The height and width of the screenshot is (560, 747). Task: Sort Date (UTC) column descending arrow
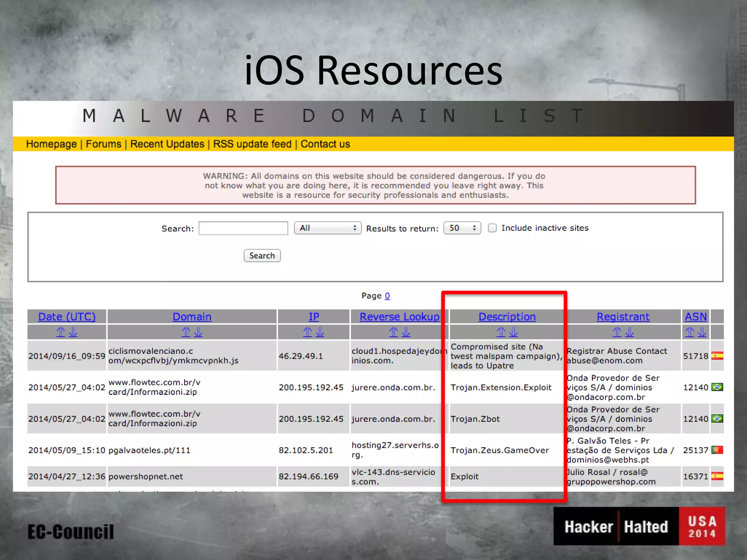[73, 332]
